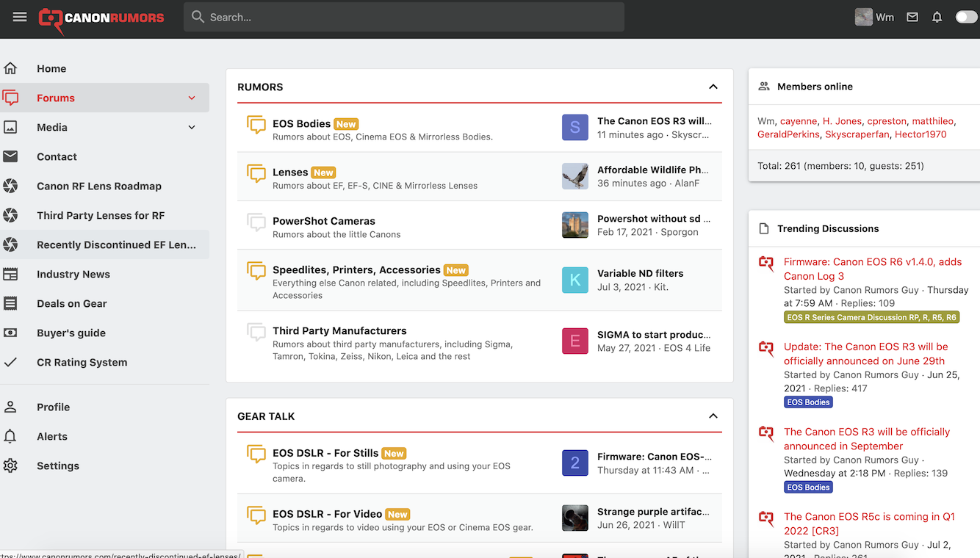The height and width of the screenshot is (558, 980).
Task: Open Strange purple artifacts latest post
Action: 653,511
